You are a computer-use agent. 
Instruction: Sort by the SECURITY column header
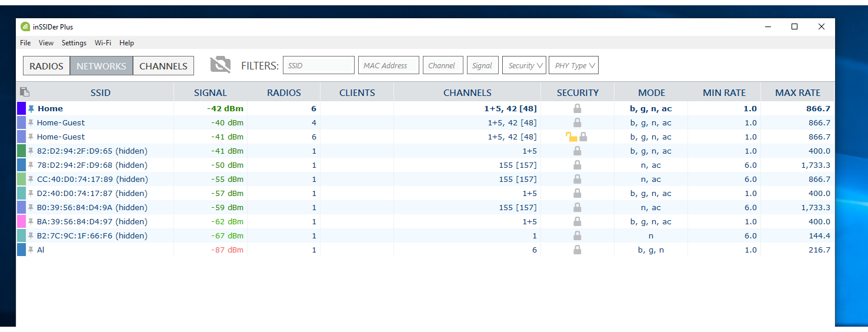[x=577, y=92]
